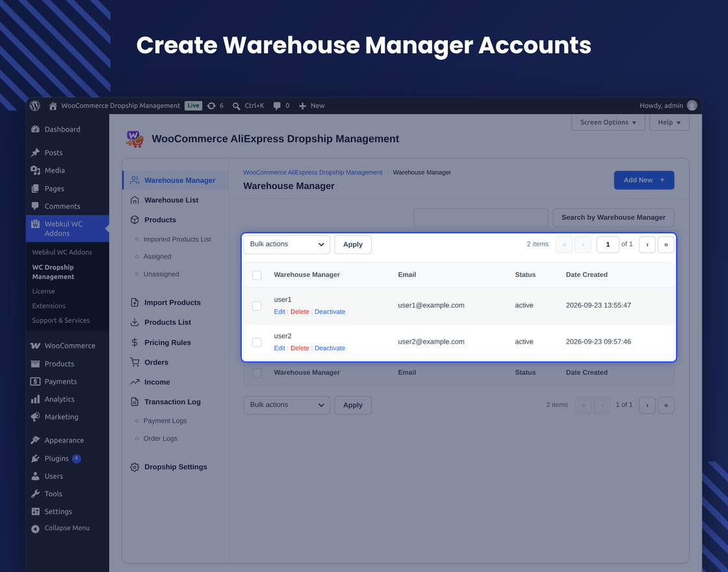Expand the Help dropdown tab

click(x=669, y=123)
